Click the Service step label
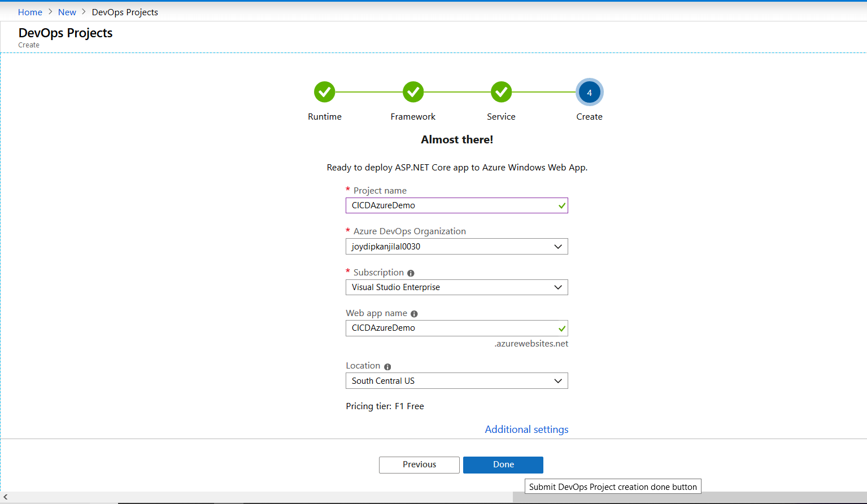Viewport: 867px width, 504px height. (501, 117)
